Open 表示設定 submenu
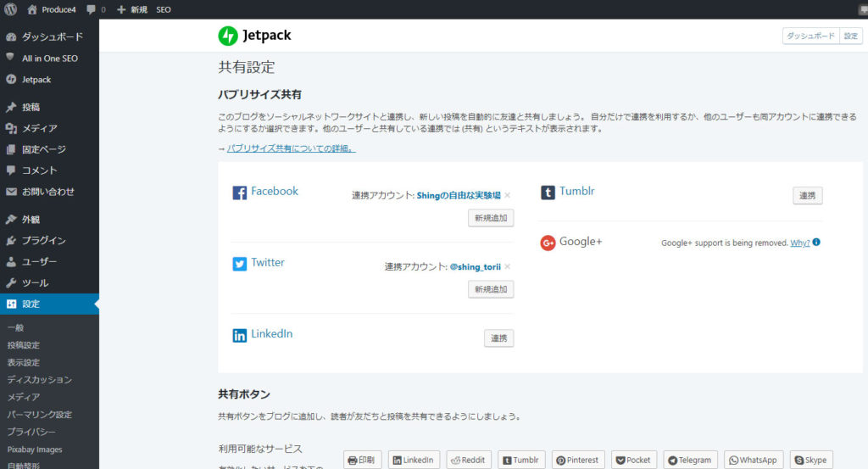The width and height of the screenshot is (868, 469). [x=23, y=362]
